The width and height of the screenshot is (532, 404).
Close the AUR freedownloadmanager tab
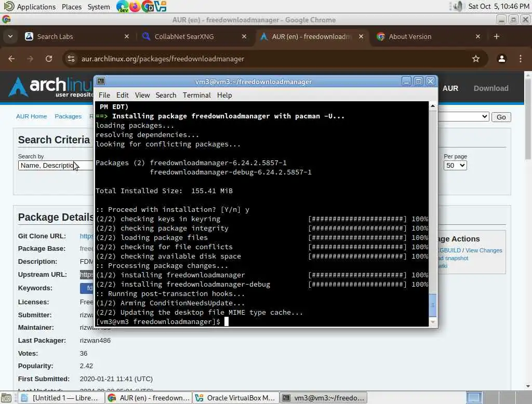pyautogui.click(x=362, y=36)
